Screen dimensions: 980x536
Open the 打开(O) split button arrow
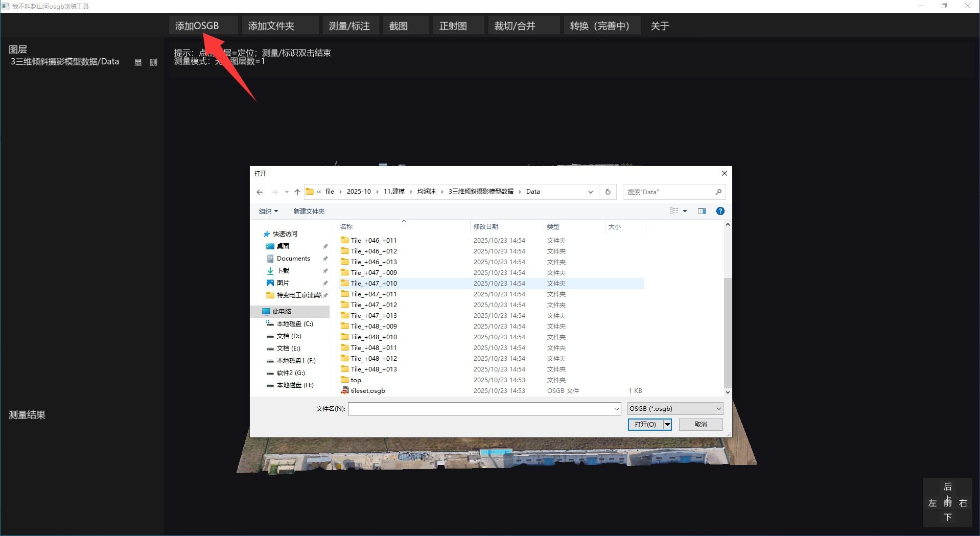click(x=667, y=424)
